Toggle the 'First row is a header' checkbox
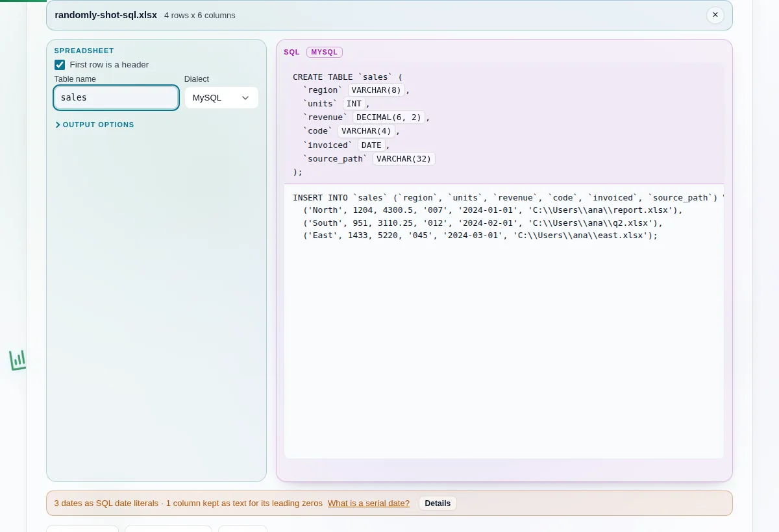The width and height of the screenshot is (779, 532). pos(60,65)
